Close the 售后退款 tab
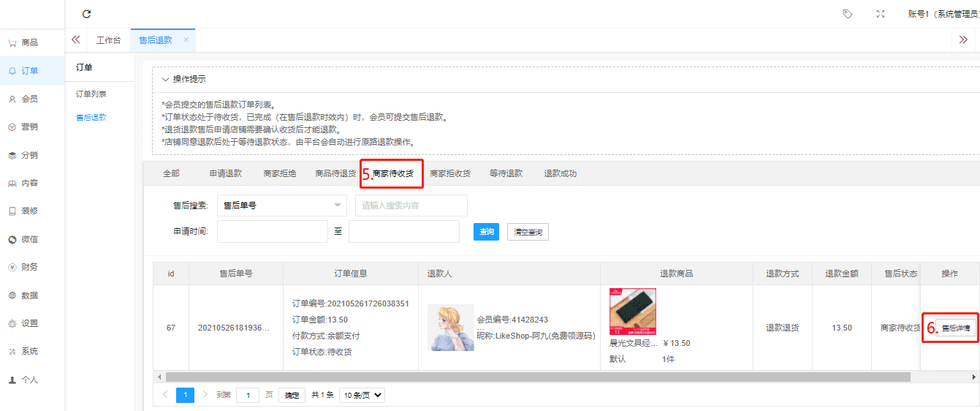Screen dimensions: 980x411 186,40
